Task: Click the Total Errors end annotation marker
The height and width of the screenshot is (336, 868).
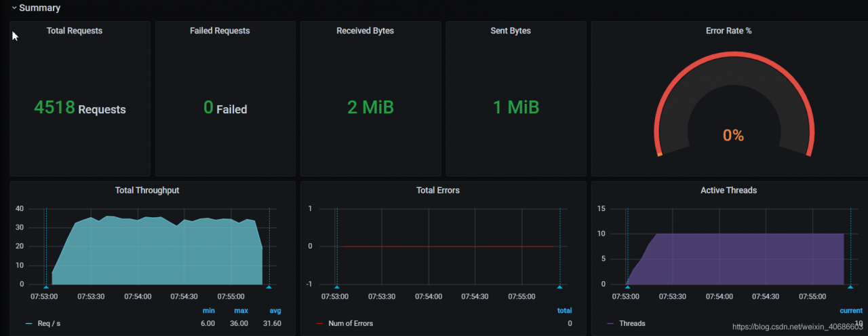Action: 560,287
